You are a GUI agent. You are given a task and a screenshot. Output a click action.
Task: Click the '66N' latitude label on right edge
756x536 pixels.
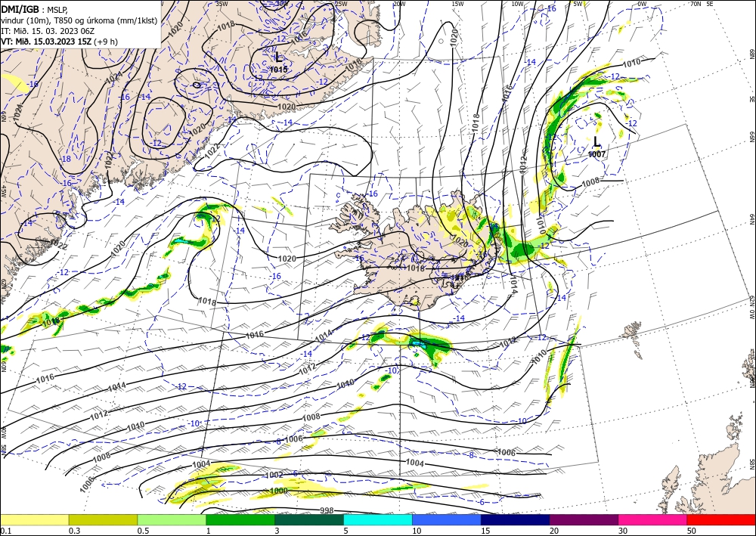coord(752,138)
